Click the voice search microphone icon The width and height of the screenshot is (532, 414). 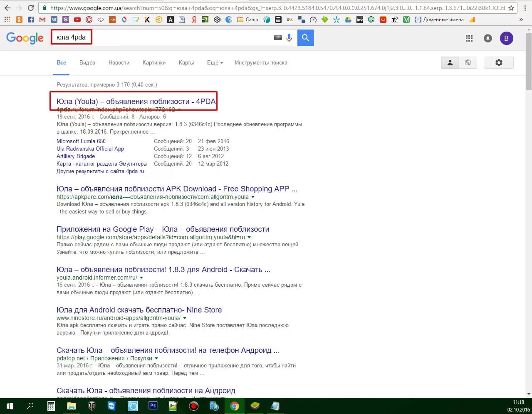click(x=289, y=37)
